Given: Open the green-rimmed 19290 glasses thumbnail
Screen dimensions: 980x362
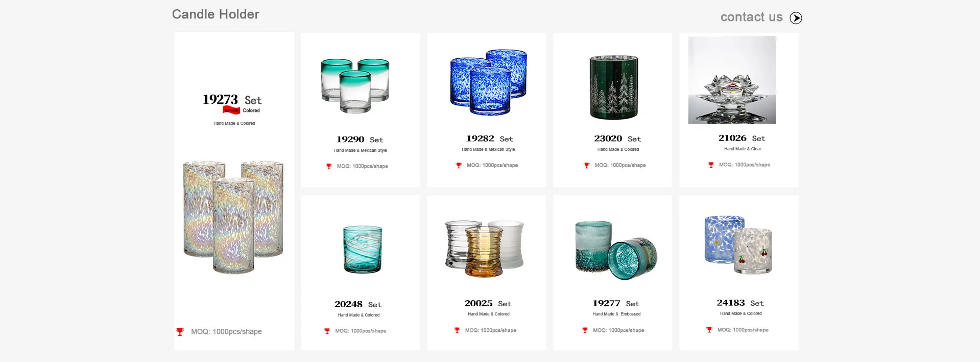Looking at the screenshot, I should [355, 85].
